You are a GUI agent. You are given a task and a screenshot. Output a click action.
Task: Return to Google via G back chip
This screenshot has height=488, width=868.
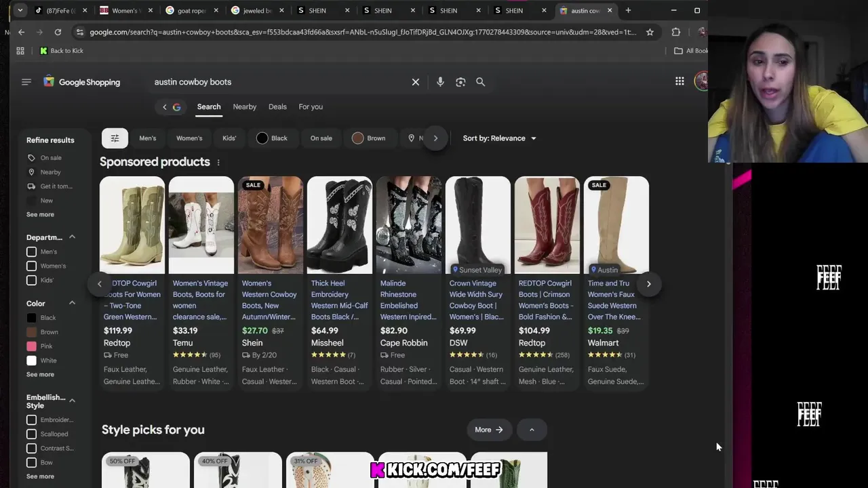point(171,107)
